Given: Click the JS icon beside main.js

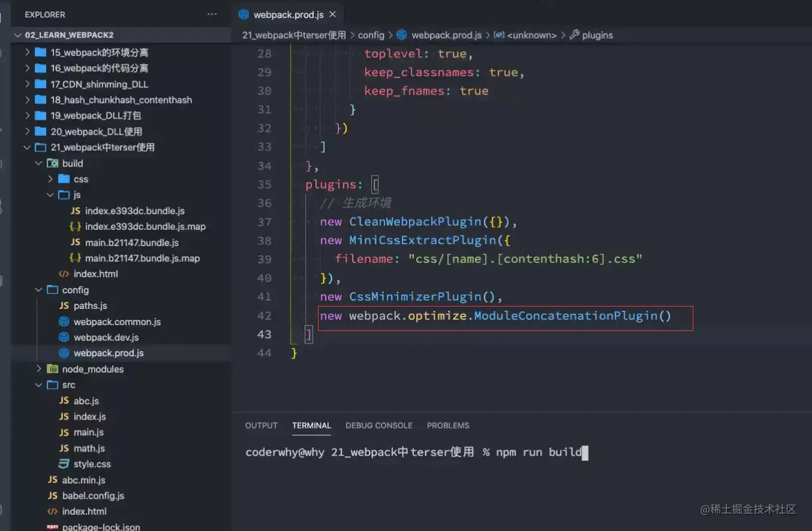Looking at the screenshot, I should (x=64, y=432).
